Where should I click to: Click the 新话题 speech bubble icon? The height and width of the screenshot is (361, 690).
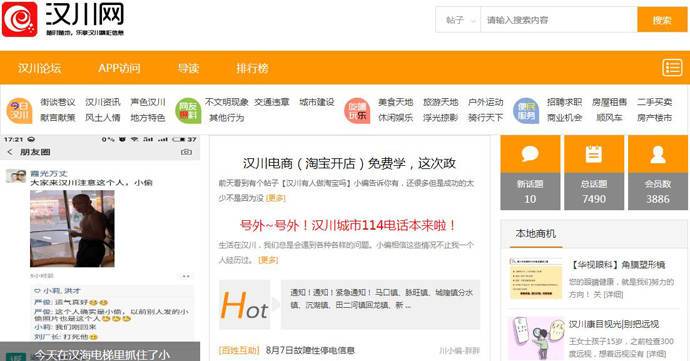(530, 154)
